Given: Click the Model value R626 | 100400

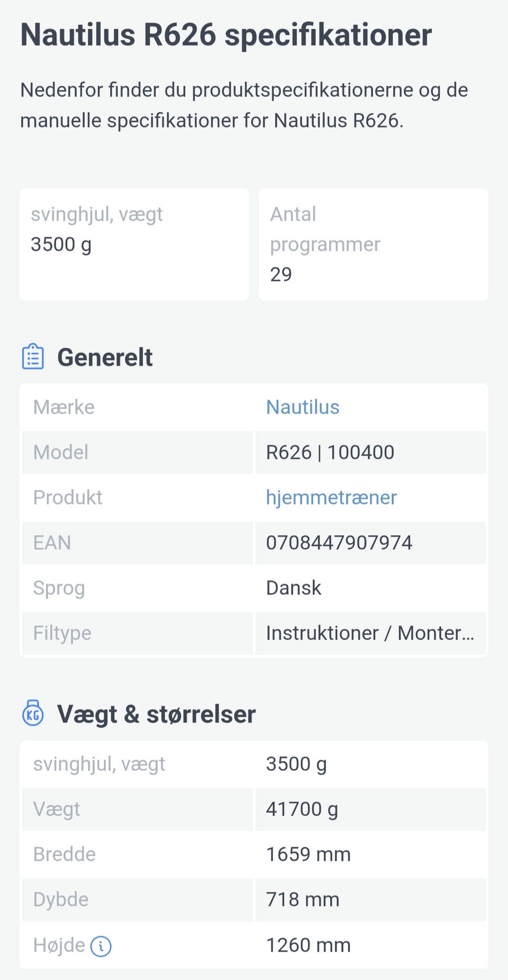Looking at the screenshot, I should click(x=330, y=453).
